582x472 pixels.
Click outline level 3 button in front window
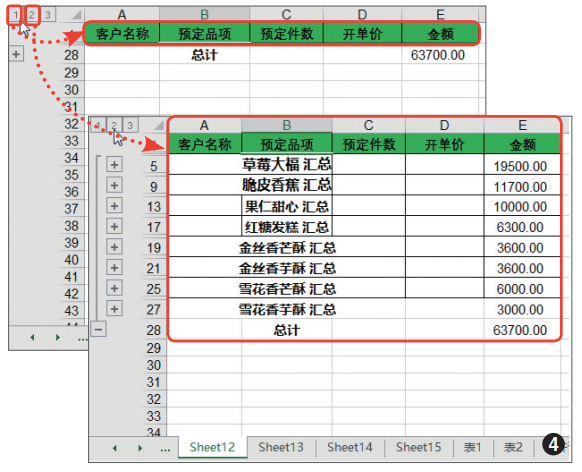point(130,125)
